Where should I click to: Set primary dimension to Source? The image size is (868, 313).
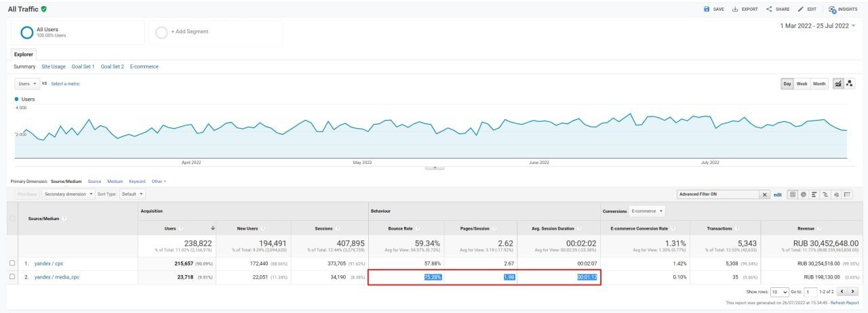(94, 182)
